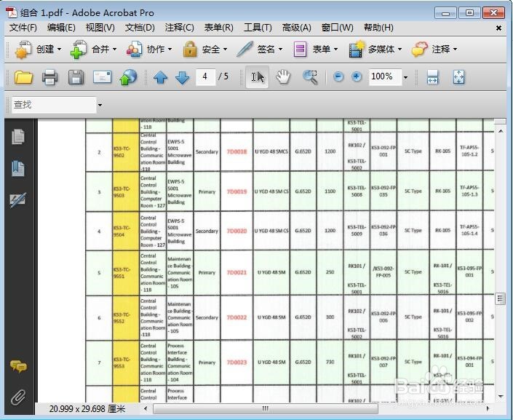
Task: Zoom out with the minus button
Action: (x=338, y=77)
